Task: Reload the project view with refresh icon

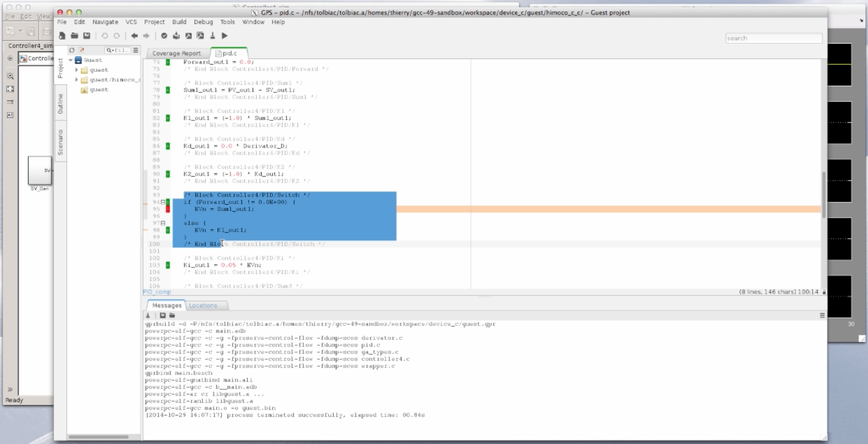Action: click(x=72, y=50)
